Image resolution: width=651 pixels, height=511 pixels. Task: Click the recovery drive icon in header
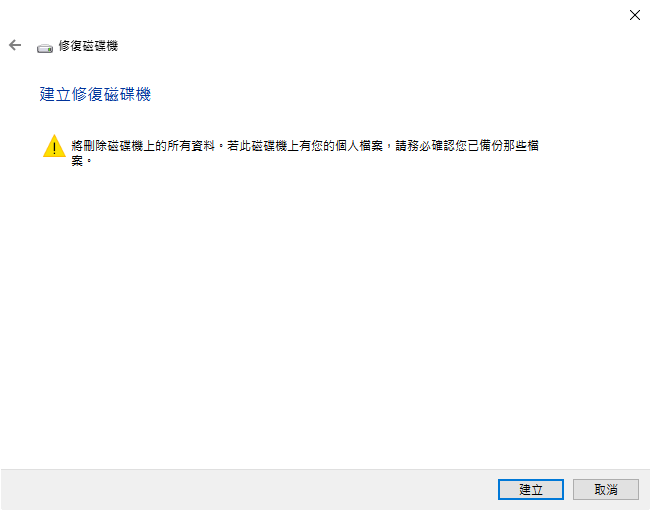(x=45, y=48)
